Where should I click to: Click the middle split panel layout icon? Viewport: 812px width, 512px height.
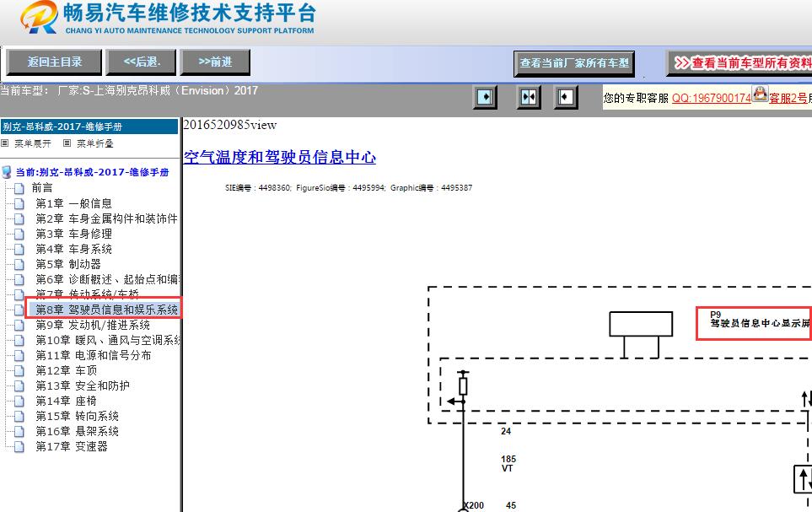[x=529, y=97]
